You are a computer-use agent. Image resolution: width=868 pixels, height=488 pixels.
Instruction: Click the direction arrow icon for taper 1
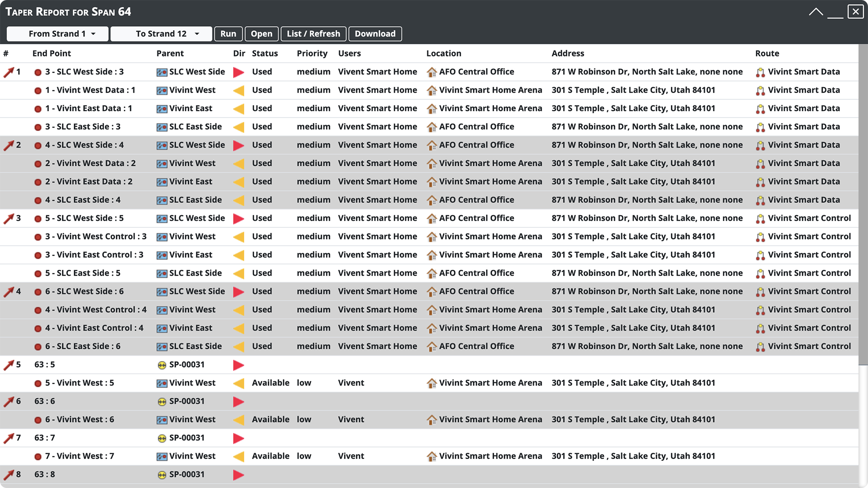(238, 71)
